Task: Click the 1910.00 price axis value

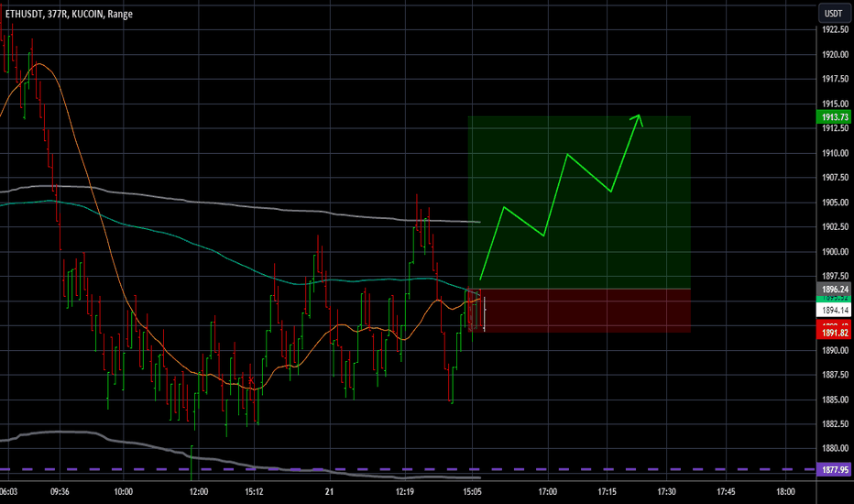Action: pos(835,153)
